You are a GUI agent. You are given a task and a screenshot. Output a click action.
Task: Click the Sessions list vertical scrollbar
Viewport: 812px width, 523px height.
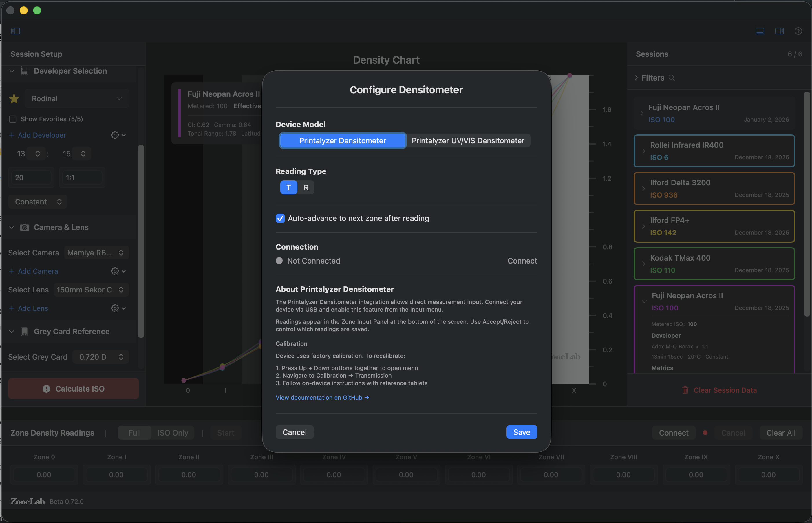click(x=807, y=204)
